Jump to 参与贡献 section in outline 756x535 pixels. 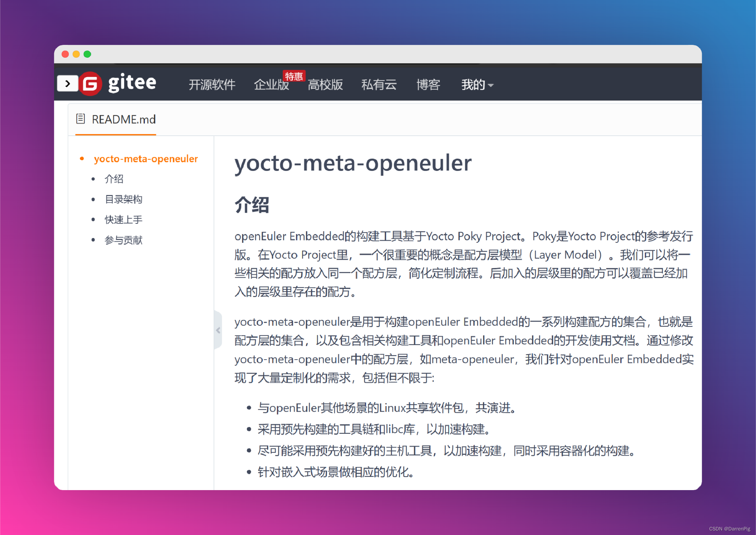[x=123, y=240]
